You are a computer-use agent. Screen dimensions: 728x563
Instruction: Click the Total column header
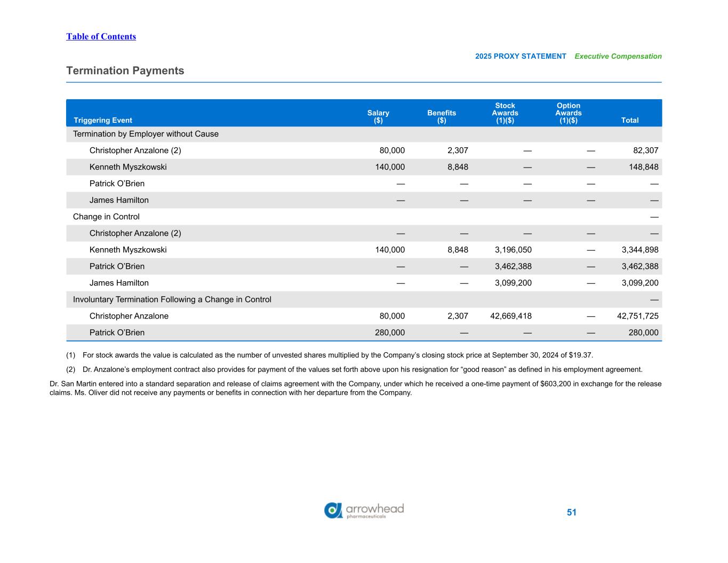pyautogui.click(x=630, y=120)
